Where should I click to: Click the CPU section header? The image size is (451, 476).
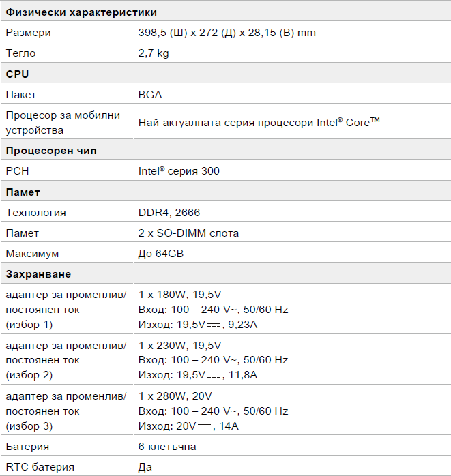click(17, 74)
